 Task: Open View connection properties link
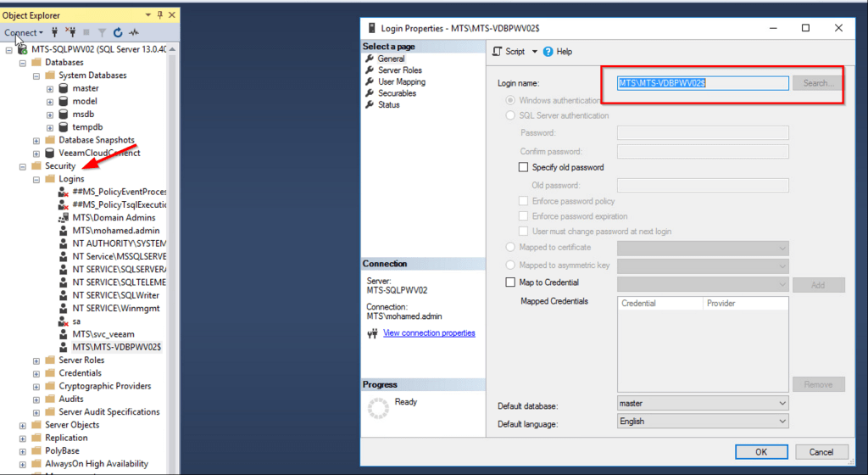pos(429,333)
